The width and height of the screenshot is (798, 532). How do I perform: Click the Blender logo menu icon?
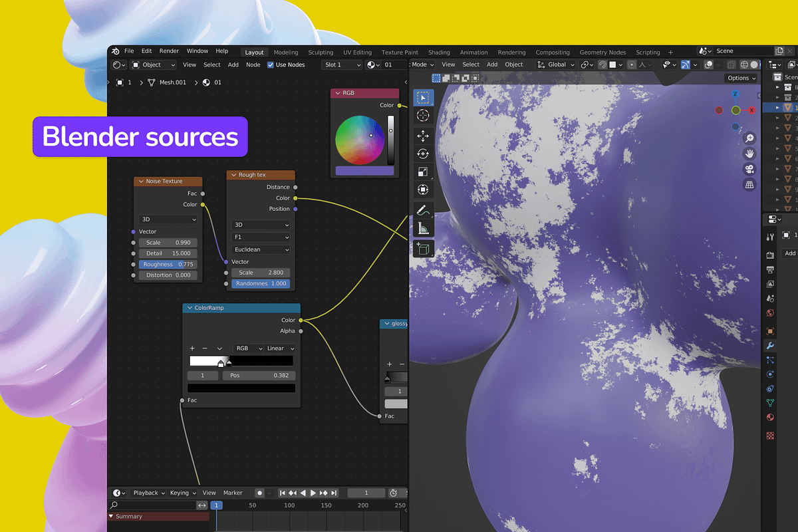click(115, 51)
